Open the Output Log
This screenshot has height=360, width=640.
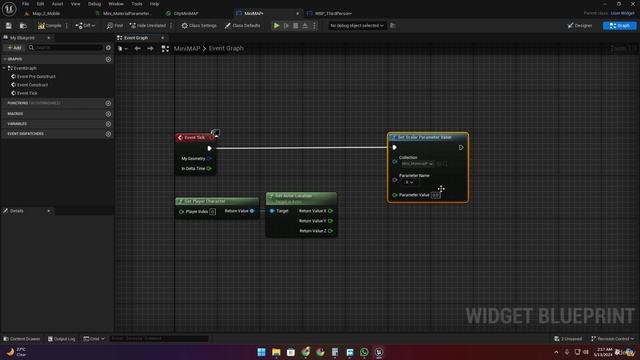62,339
